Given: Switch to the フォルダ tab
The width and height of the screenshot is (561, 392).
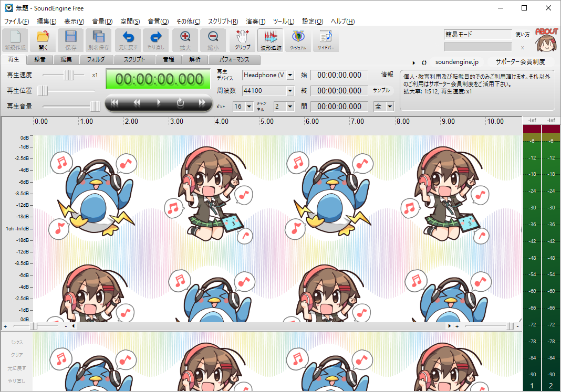Looking at the screenshot, I should pos(96,59).
